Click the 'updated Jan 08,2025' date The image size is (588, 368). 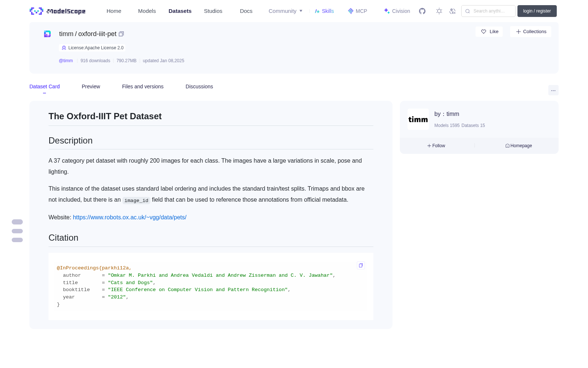164,61
